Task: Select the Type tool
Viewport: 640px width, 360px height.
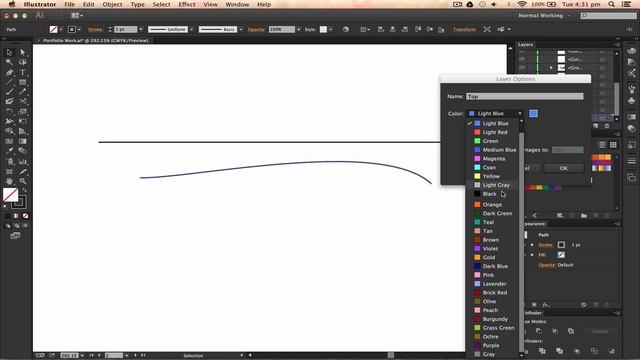Action: [x=22, y=72]
